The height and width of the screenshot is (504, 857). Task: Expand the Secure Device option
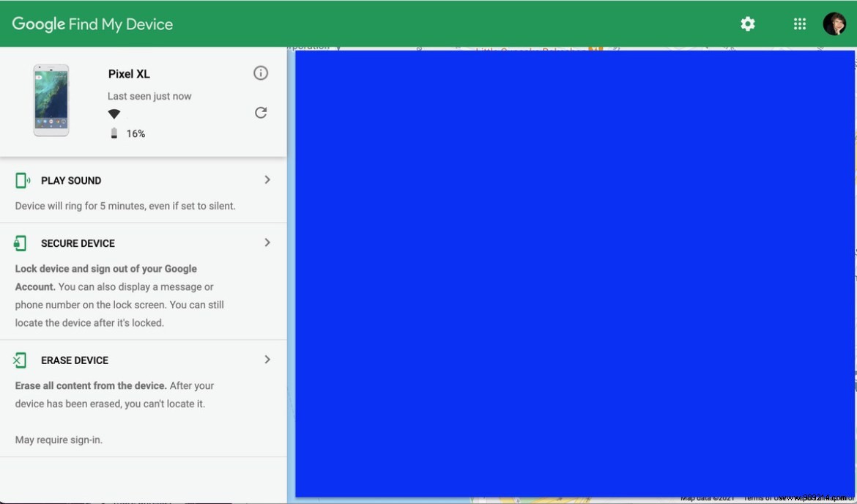(267, 242)
